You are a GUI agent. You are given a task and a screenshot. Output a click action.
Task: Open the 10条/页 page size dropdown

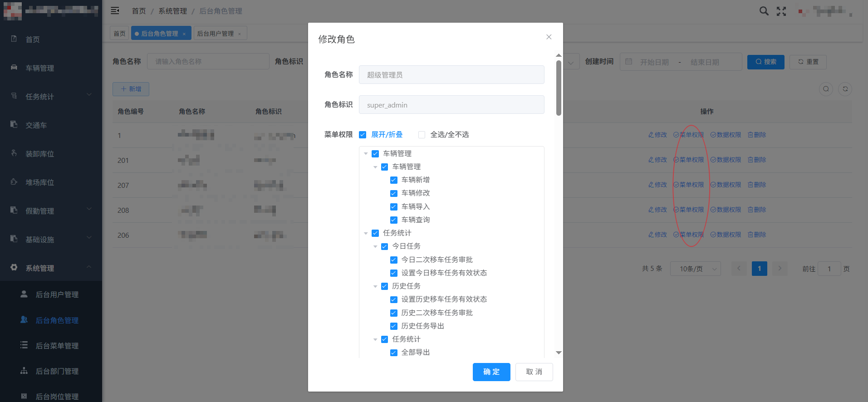pos(696,269)
